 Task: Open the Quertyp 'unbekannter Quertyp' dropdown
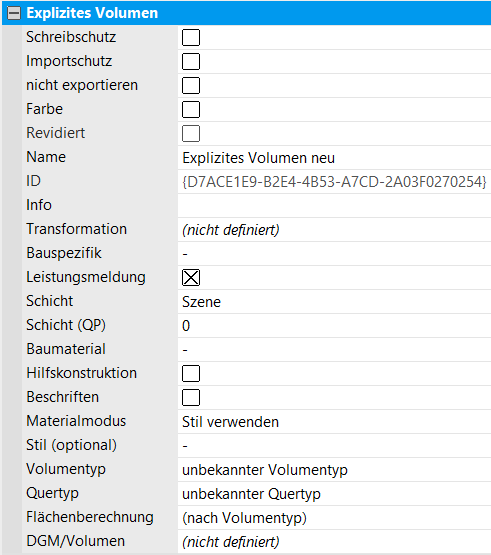click(x=334, y=494)
